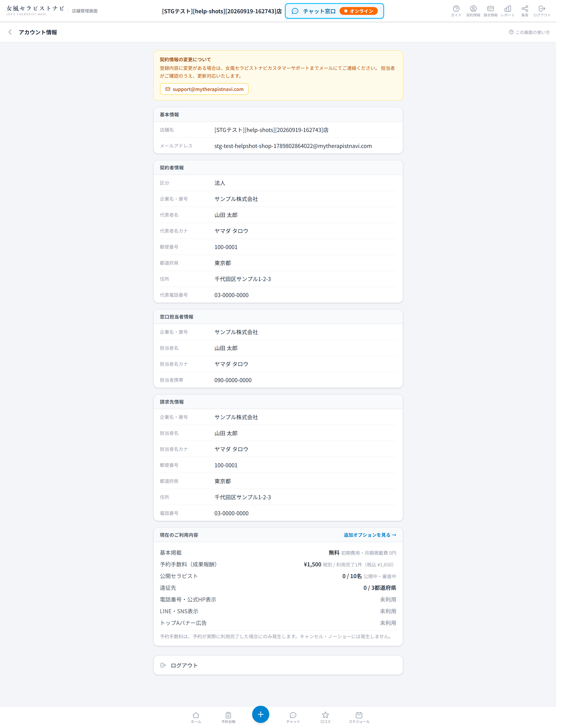This screenshot has height=728, width=562.
Task: Open 予約台帳 in bottom navigation
Action: click(x=228, y=717)
